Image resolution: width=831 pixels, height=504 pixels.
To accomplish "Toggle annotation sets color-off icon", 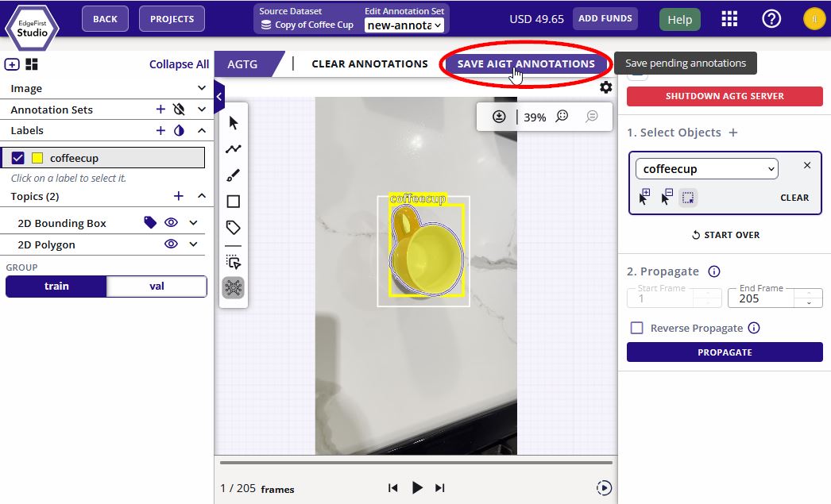I will point(179,109).
